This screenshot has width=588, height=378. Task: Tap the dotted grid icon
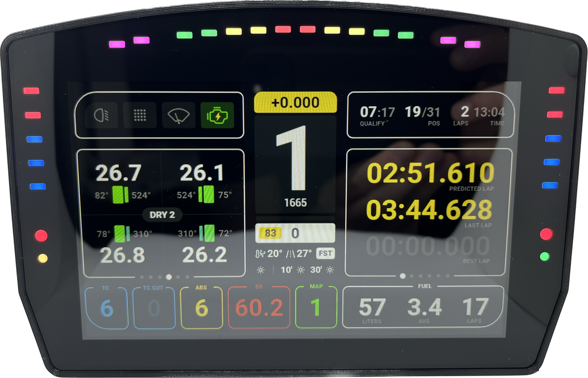point(140,116)
